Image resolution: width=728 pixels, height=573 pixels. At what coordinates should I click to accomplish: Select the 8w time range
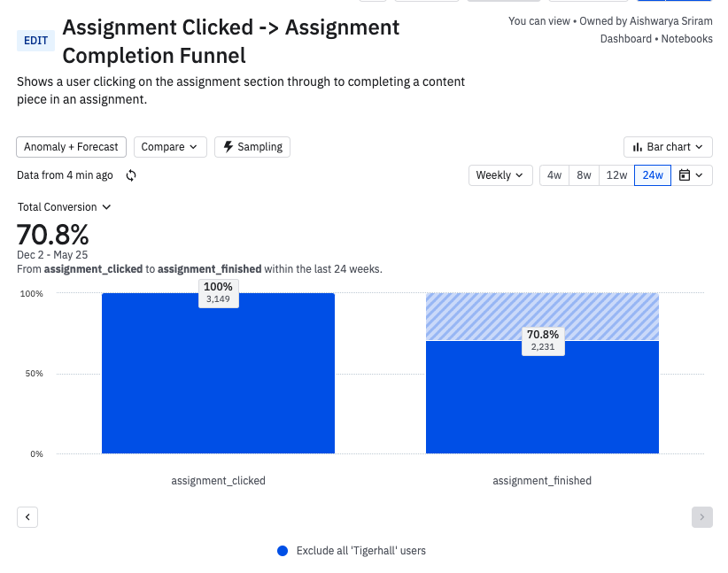tap(584, 175)
